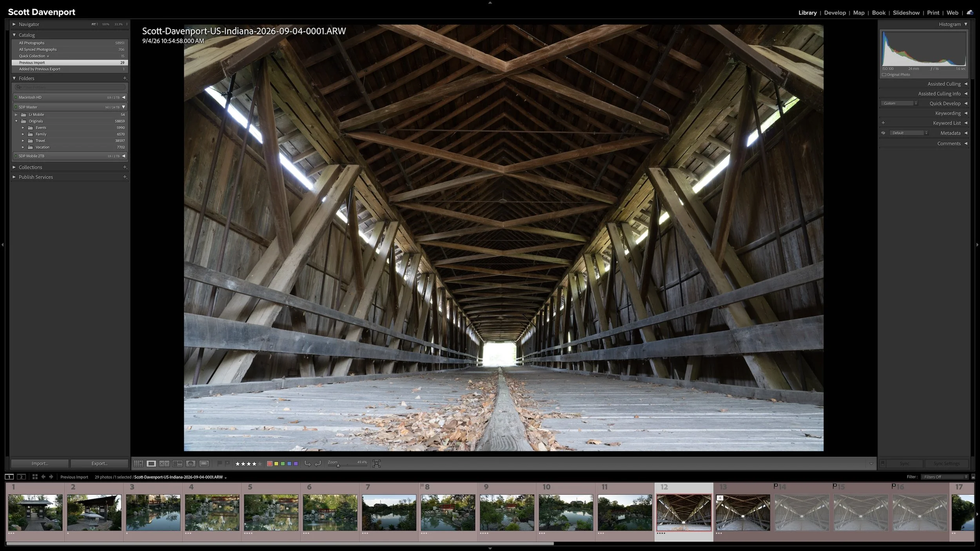The height and width of the screenshot is (551, 980).
Task: Go forward to next source arrow in filmstrip bar
Action: 51,477
